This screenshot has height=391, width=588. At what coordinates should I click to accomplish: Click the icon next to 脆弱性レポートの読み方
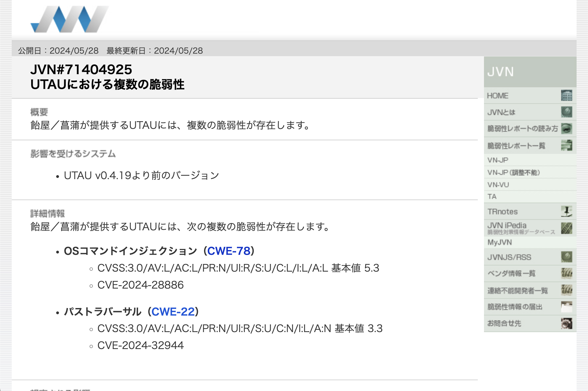pos(566,129)
